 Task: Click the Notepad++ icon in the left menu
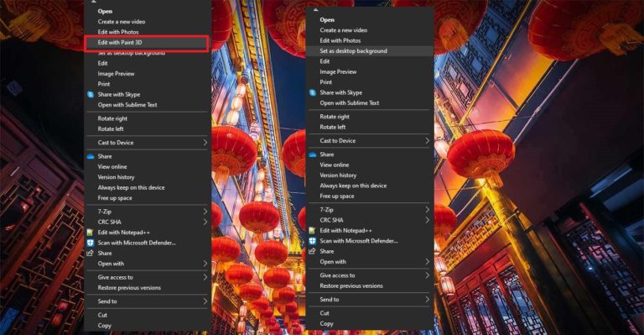click(x=91, y=233)
